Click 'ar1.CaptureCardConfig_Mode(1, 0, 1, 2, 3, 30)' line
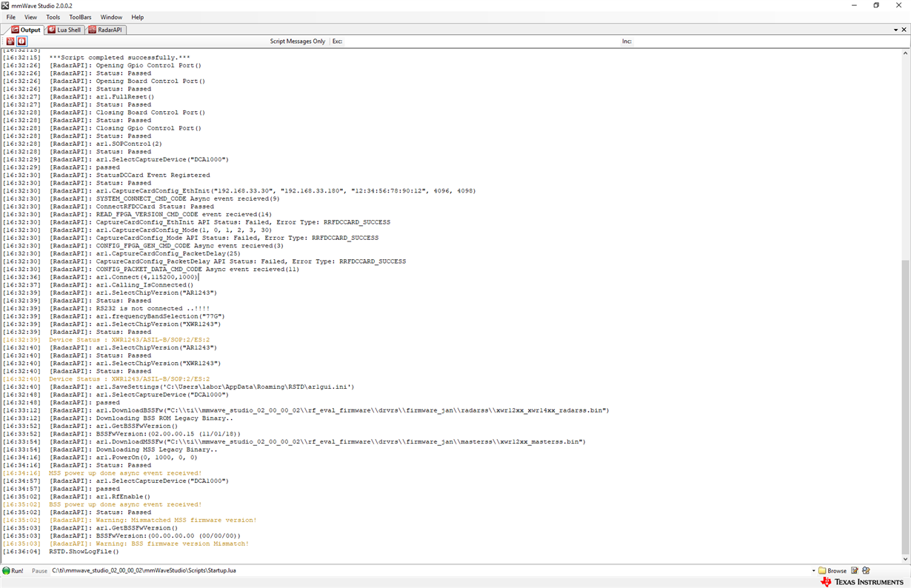 pos(184,230)
